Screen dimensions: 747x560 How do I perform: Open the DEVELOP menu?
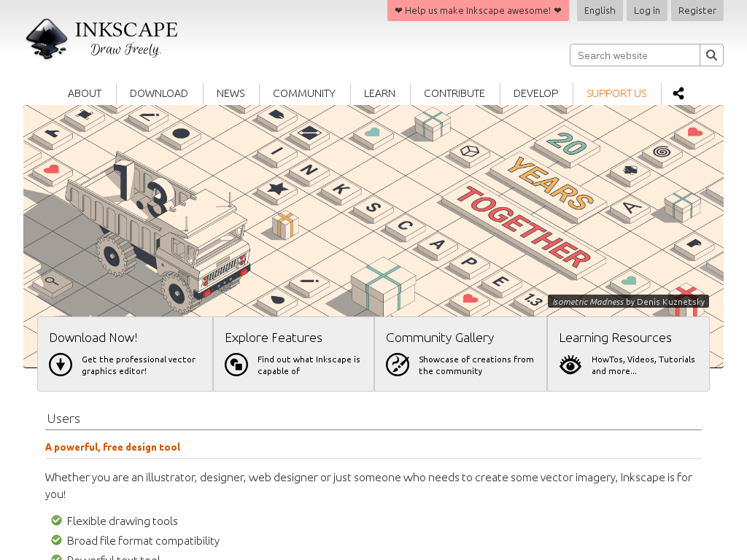(x=535, y=93)
